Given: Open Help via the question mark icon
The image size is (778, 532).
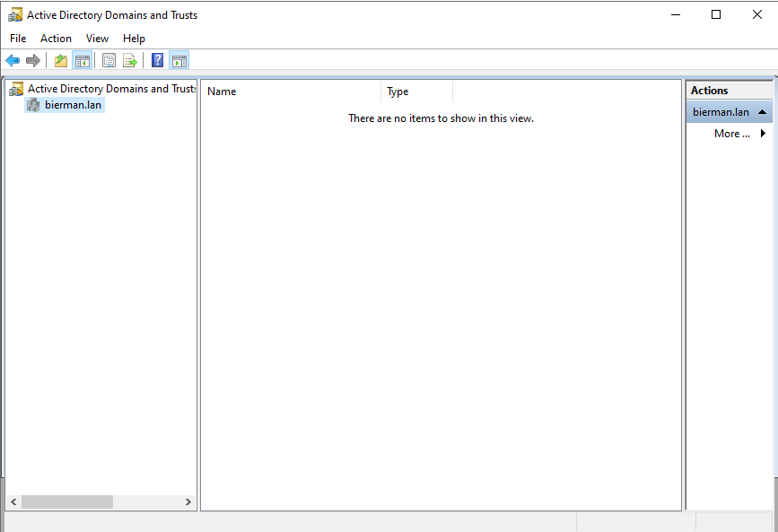Looking at the screenshot, I should coord(157,60).
